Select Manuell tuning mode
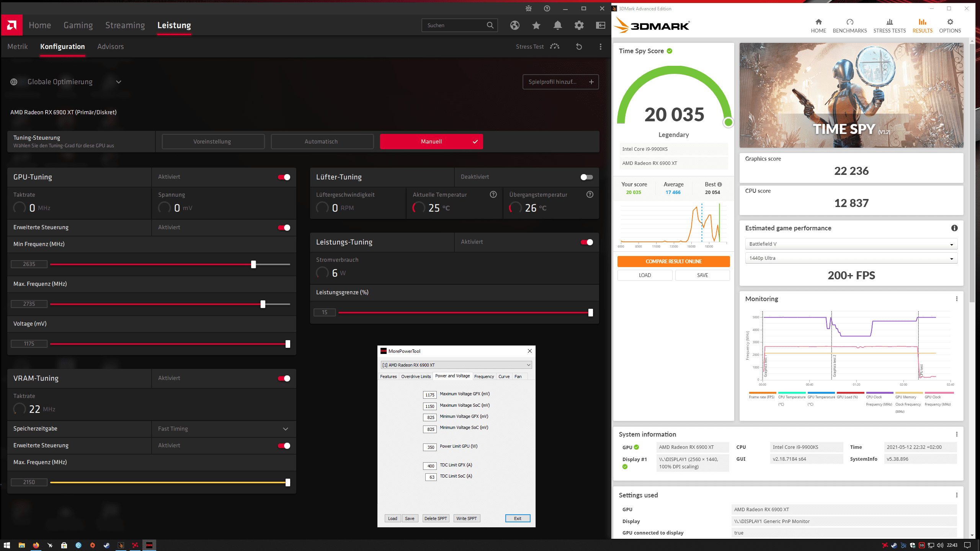 [431, 142]
